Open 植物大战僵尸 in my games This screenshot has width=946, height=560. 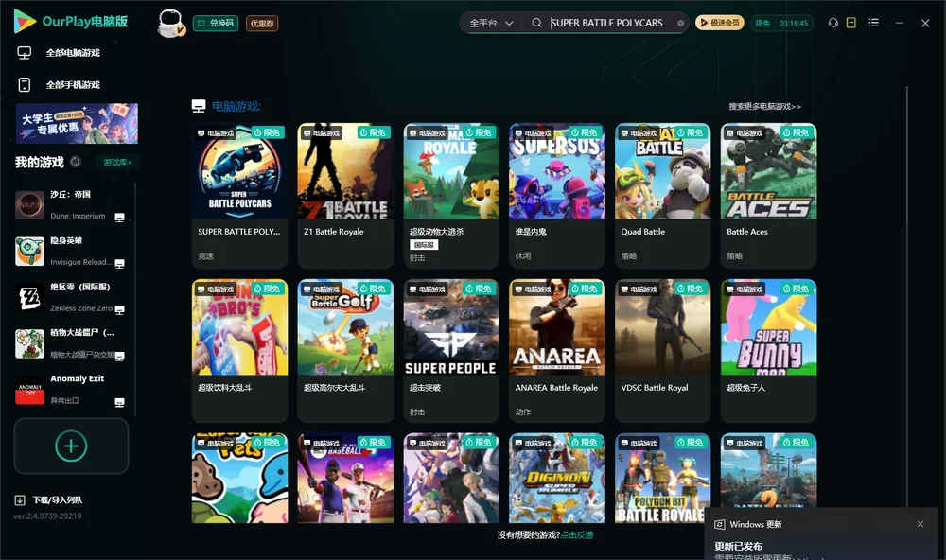(x=69, y=344)
